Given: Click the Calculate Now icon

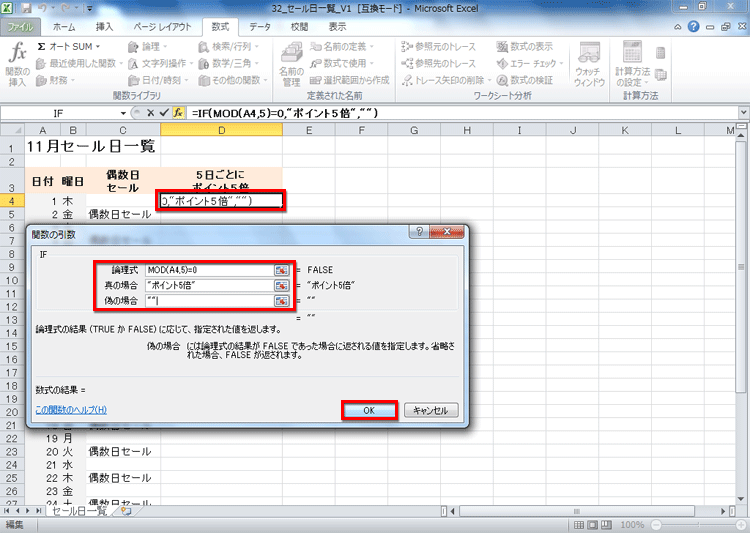Looking at the screenshot, I should point(661,53).
